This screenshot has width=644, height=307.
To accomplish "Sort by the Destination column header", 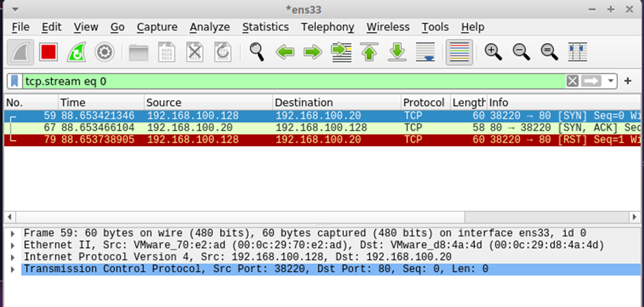I will pos(337,102).
